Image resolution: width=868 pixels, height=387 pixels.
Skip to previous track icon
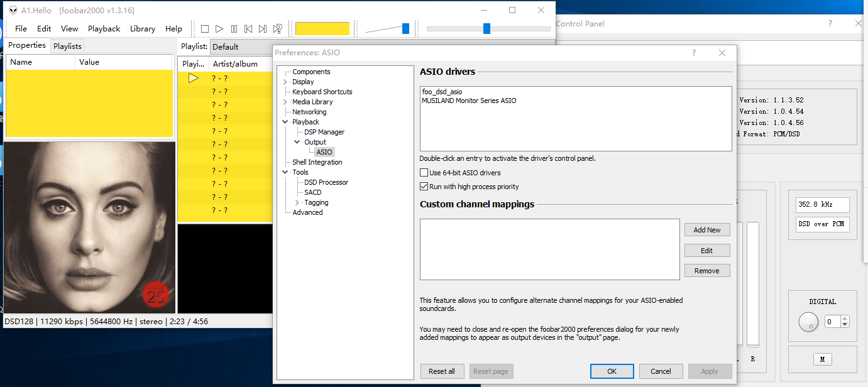(248, 29)
